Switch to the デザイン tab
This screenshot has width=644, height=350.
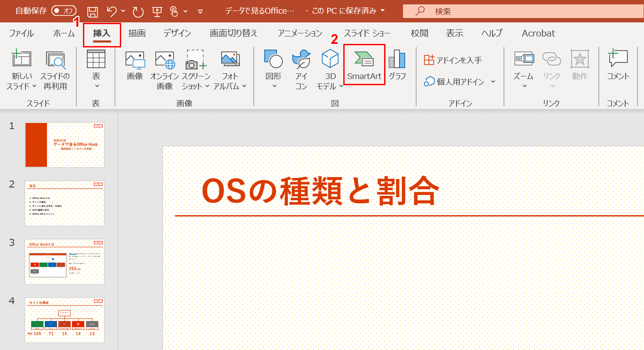coord(177,33)
